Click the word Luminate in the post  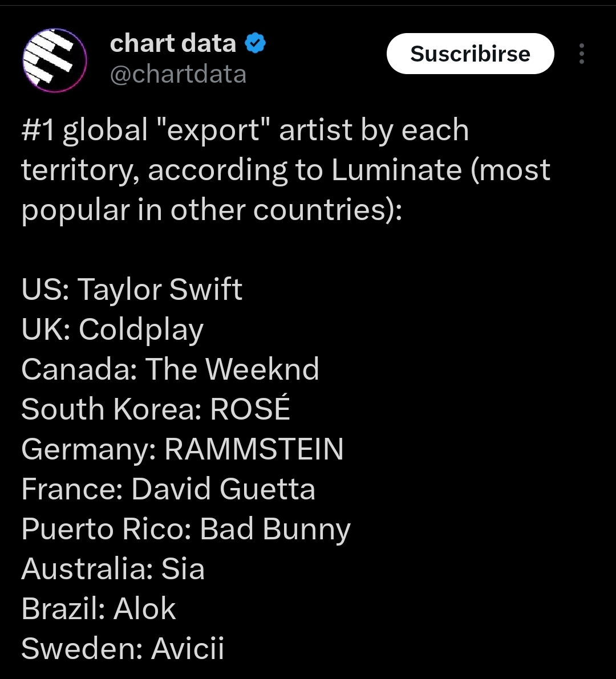396,170
